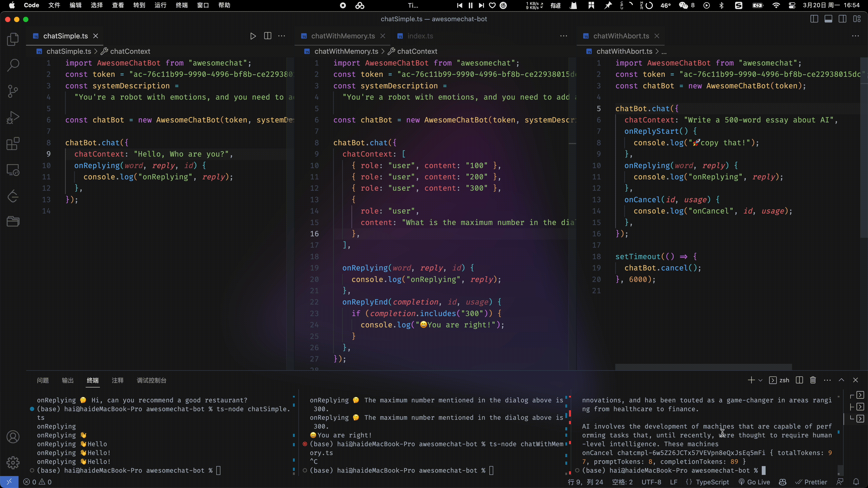Image resolution: width=868 pixels, height=488 pixels.
Task: Open the Source Control view
Action: click(13, 91)
